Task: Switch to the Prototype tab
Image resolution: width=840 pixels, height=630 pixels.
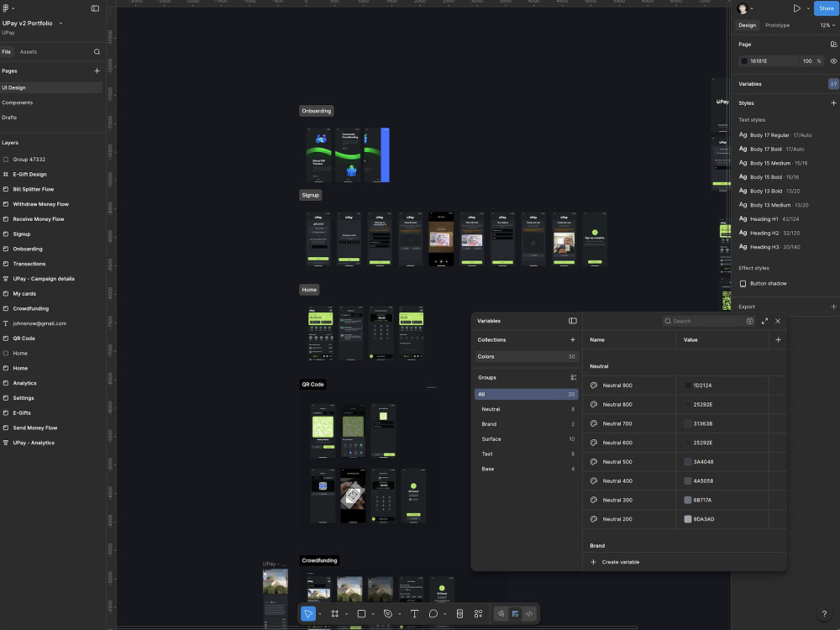Action: 777,25
